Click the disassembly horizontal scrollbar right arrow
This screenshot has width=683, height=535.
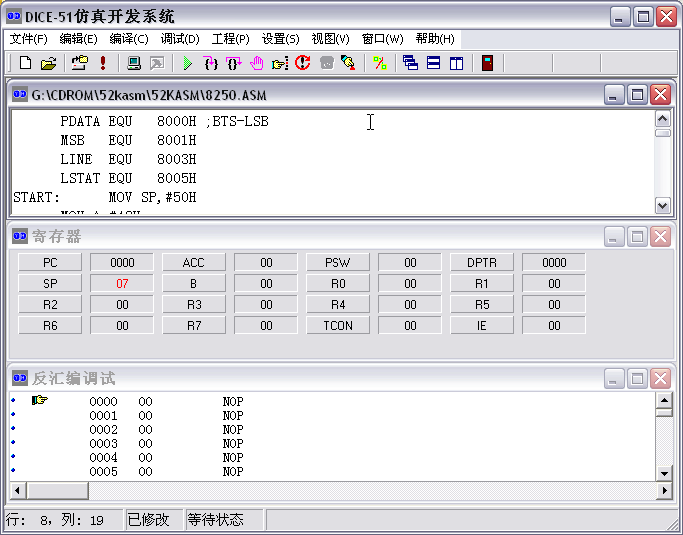click(664, 491)
